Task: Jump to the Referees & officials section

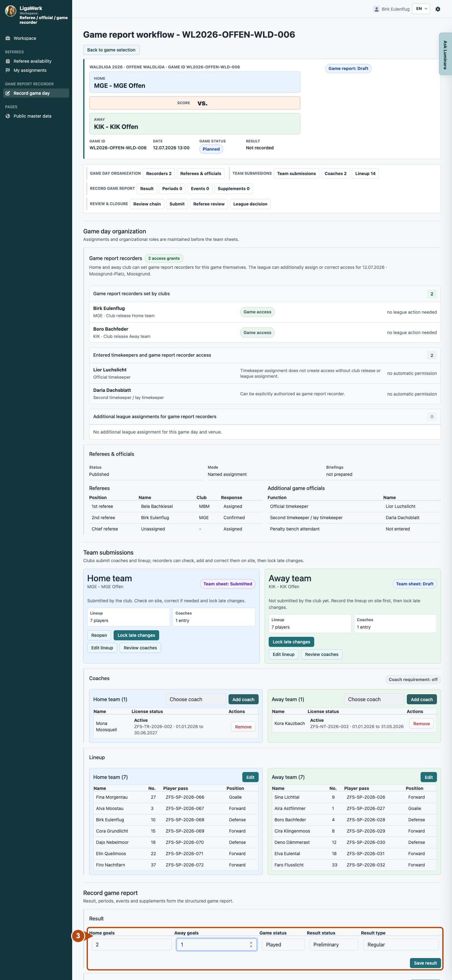Action: [x=201, y=173]
